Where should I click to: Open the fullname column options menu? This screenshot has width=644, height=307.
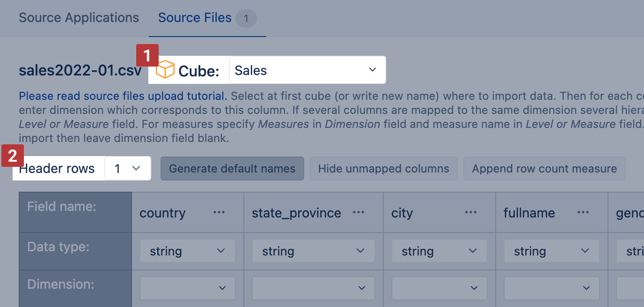pyautogui.click(x=582, y=212)
